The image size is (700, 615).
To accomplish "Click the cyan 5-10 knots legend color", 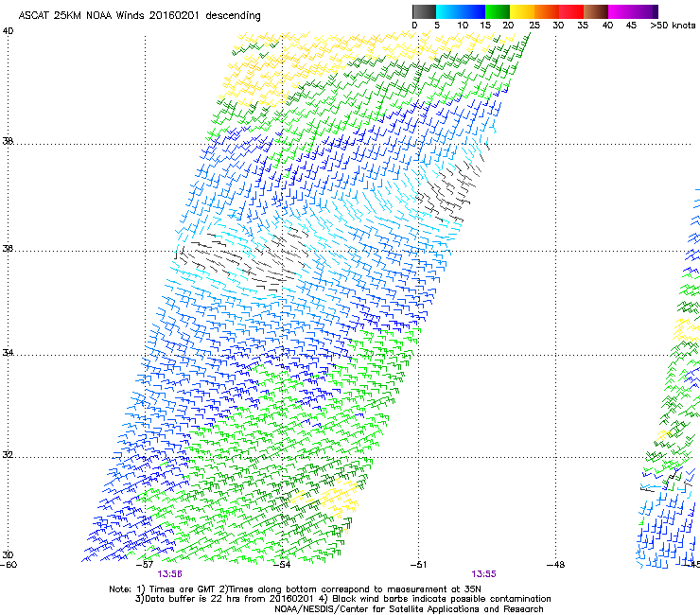I will [448, 11].
